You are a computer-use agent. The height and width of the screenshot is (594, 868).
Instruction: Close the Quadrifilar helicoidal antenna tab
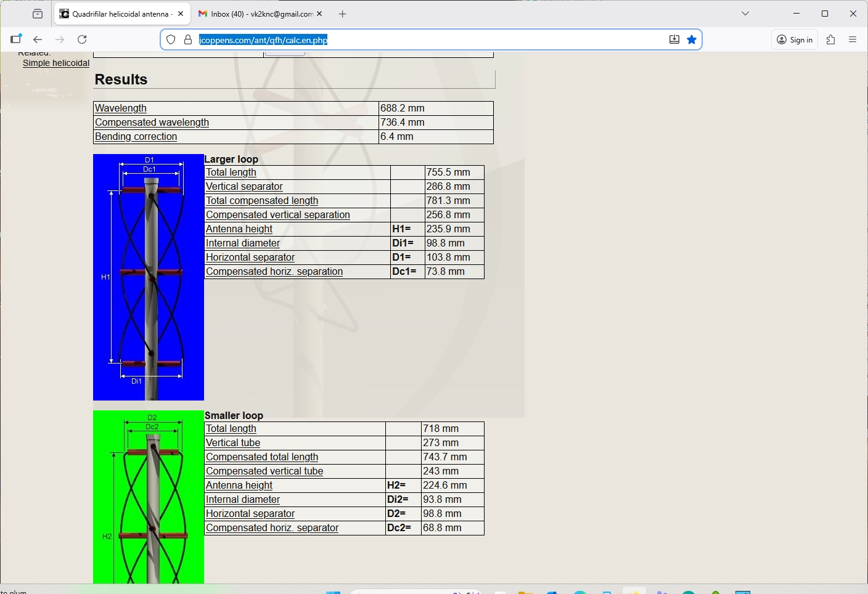(181, 14)
